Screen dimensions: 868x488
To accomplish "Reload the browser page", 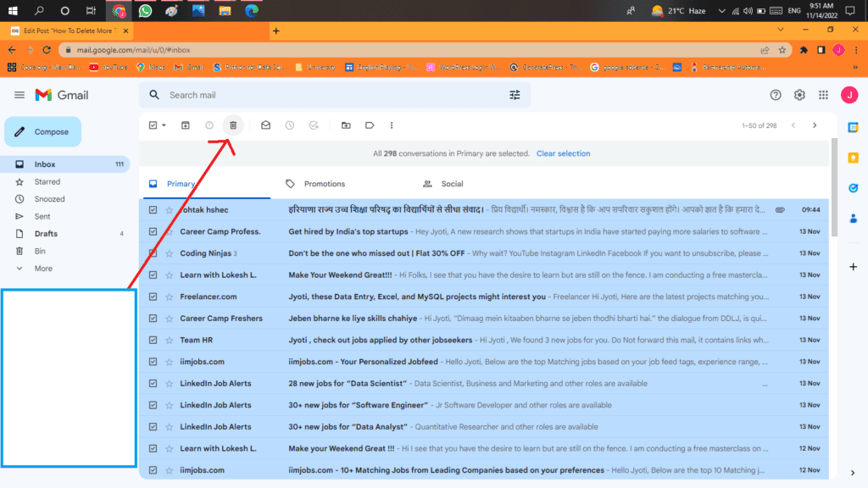I will coord(47,50).
